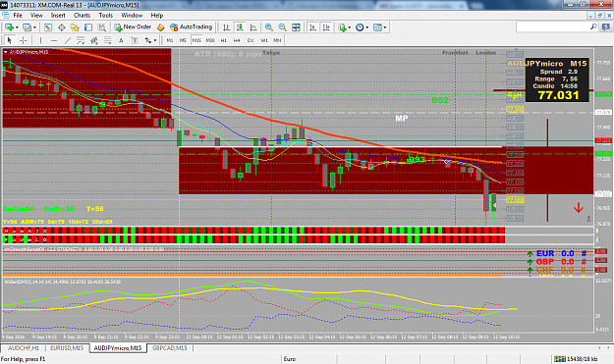614x364 pixels.
Task: Open the View menu
Action: pos(36,16)
